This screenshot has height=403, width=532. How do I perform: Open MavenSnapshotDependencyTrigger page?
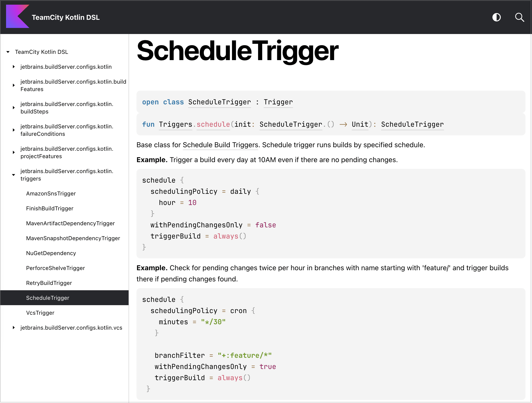[73, 238]
